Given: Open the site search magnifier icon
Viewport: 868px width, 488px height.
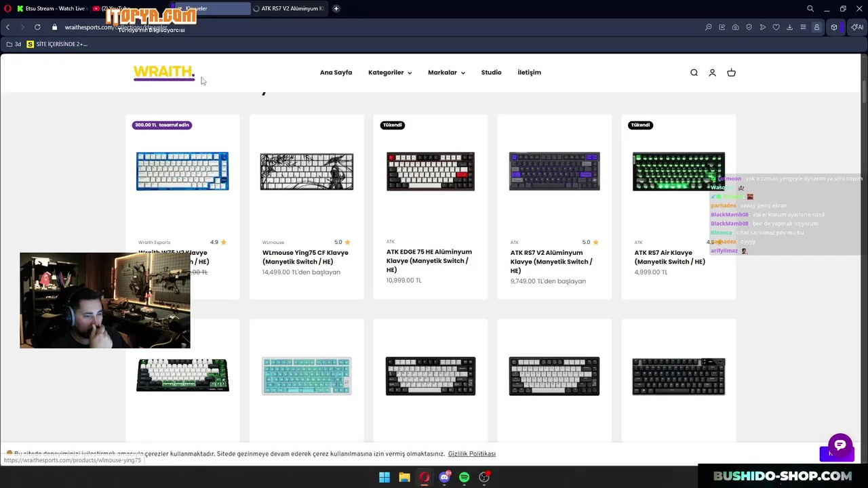Looking at the screenshot, I should click(694, 73).
